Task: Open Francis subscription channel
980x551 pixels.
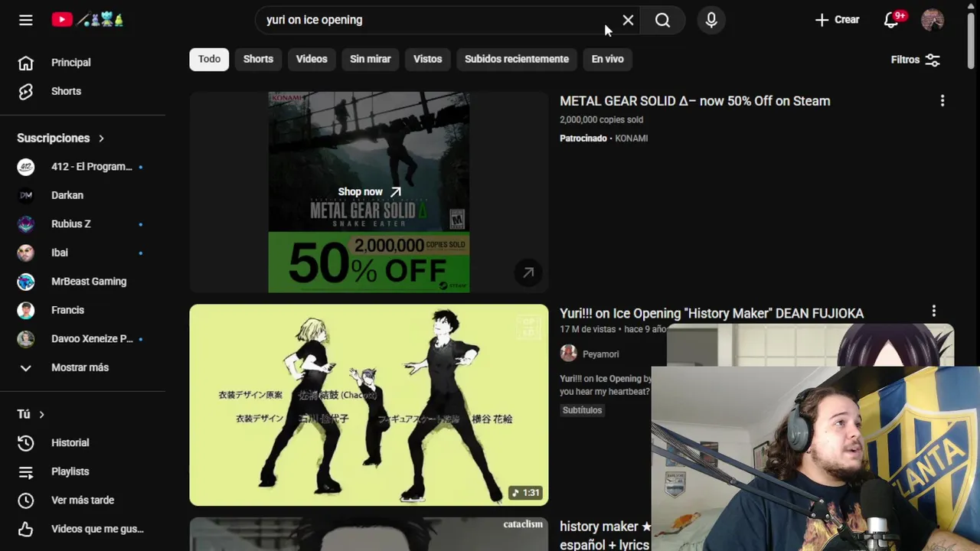Action: tap(83, 310)
